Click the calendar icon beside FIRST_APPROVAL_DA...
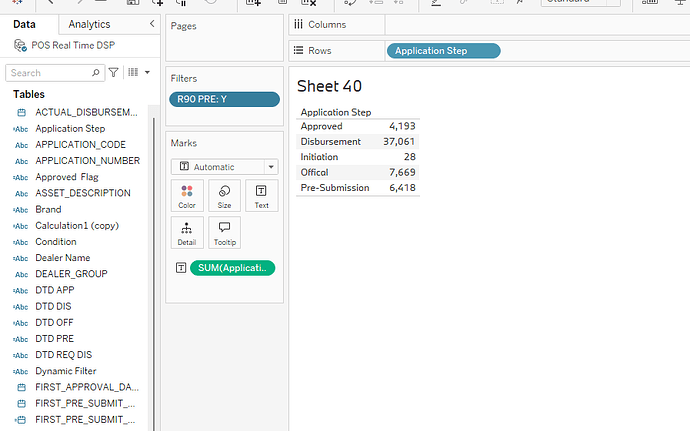 click(21, 387)
